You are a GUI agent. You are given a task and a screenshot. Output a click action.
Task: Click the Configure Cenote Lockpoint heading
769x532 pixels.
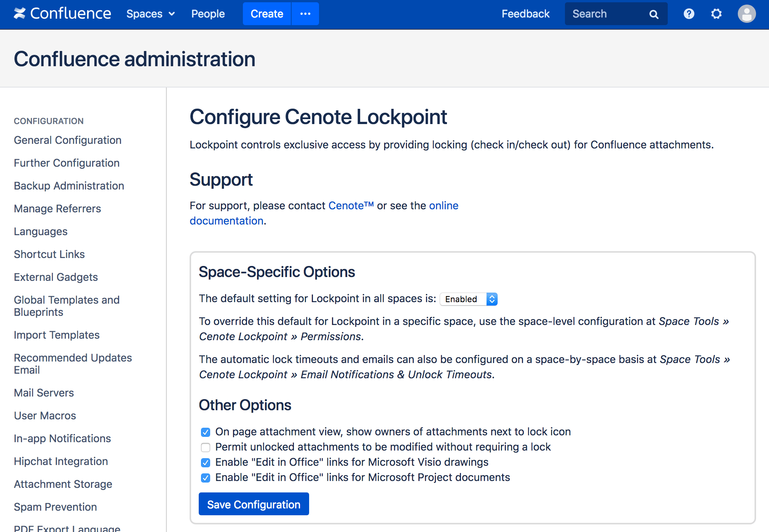click(x=318, y=117)
